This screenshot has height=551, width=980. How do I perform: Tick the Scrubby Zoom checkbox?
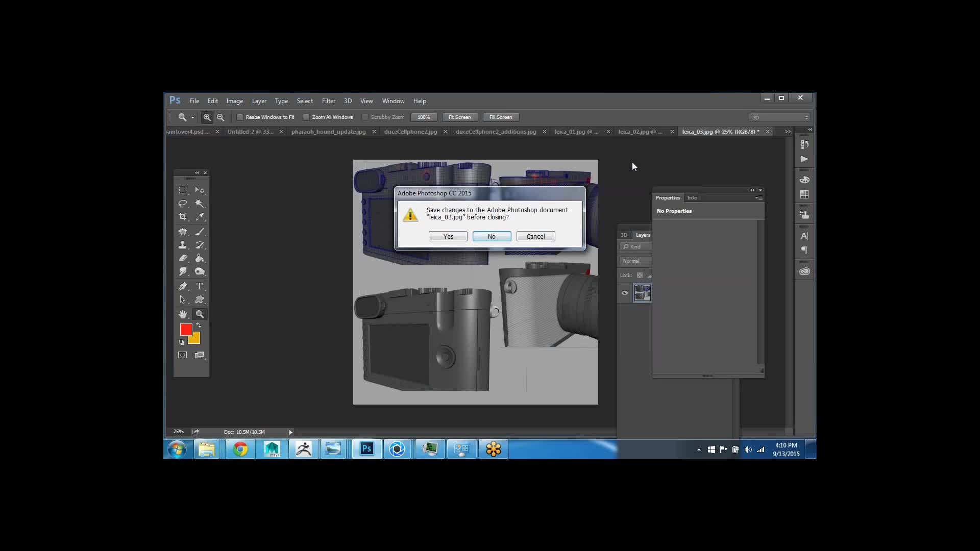click(365, 117)
